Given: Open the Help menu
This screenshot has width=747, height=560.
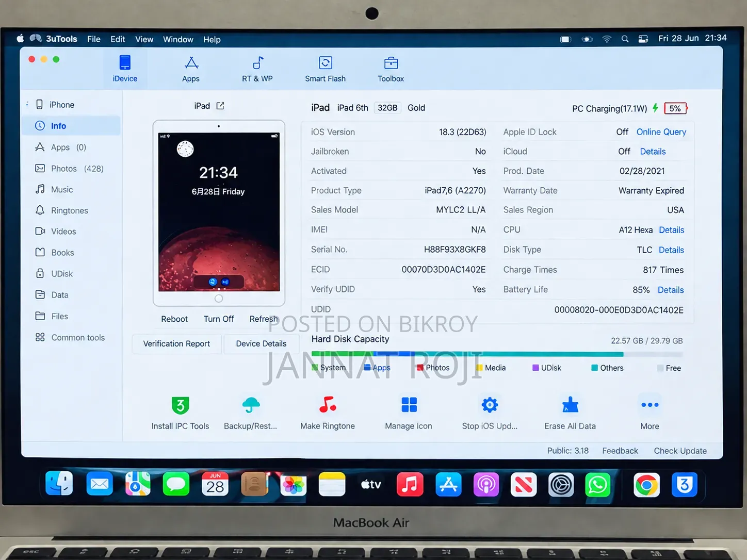Looking at the screenshot, I should pos(212,39).
